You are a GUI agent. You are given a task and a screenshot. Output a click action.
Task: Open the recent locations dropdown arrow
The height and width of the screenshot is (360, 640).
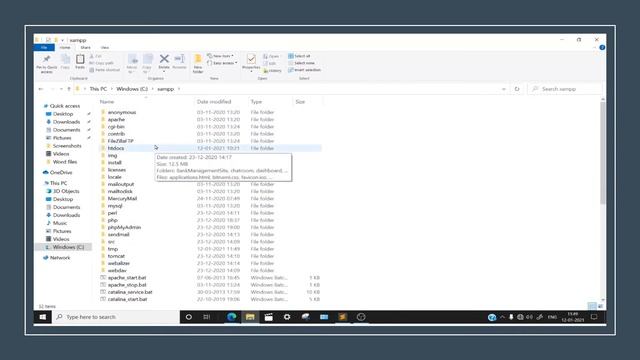(x=61, y=89)
